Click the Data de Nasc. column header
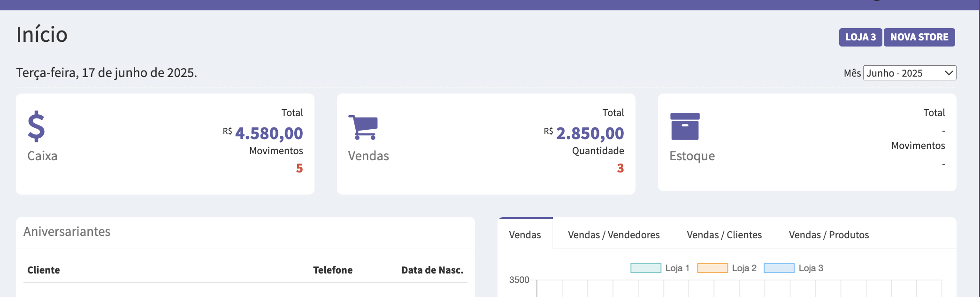The image size is (980, 297). (x=432, y=270)
